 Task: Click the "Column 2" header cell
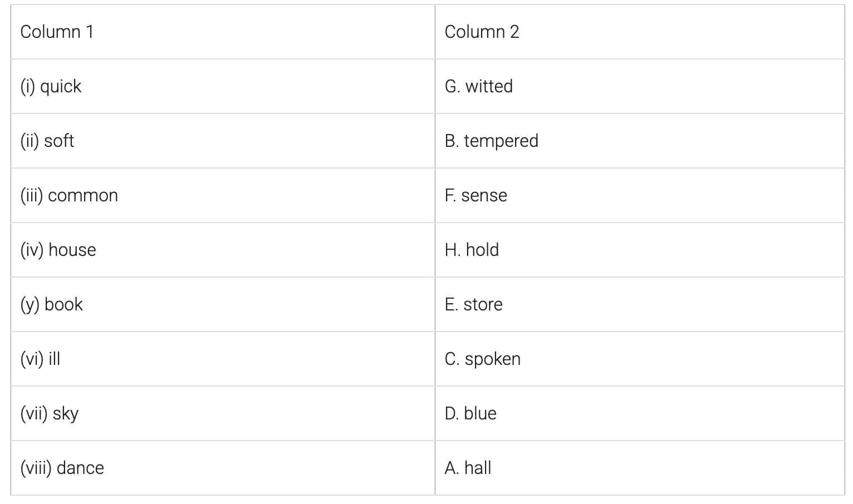(x=482, y=32)
